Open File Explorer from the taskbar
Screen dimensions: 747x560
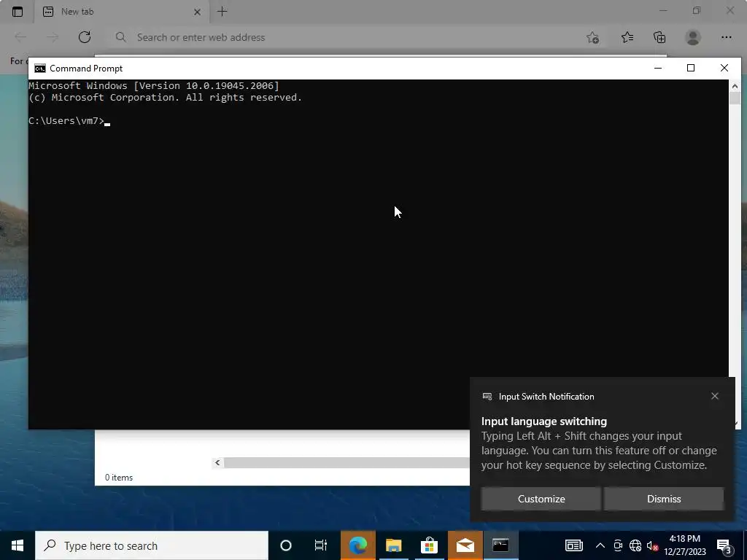(393, 545)
